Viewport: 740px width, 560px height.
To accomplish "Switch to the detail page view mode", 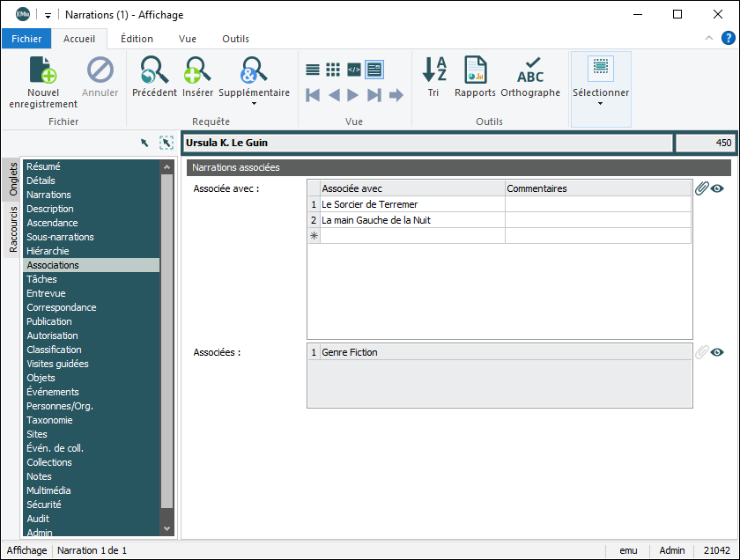I will (x=374, y=70).
